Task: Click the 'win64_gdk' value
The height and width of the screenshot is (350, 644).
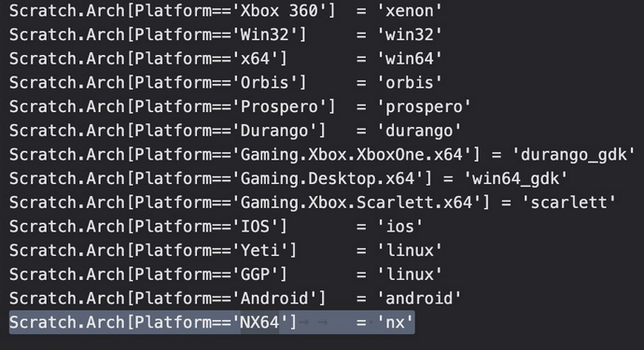Action: coord(515,178)
